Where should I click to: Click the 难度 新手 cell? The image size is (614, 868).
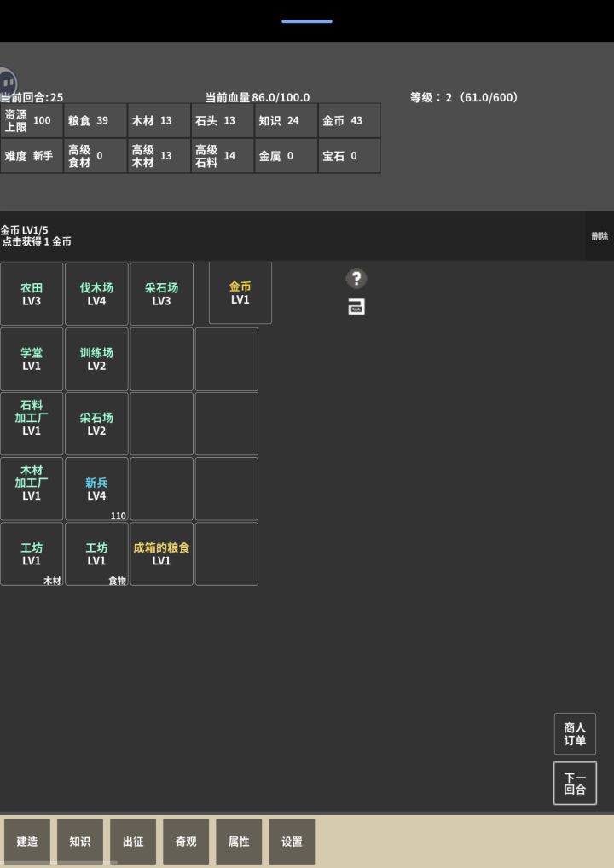pos(32,156)
